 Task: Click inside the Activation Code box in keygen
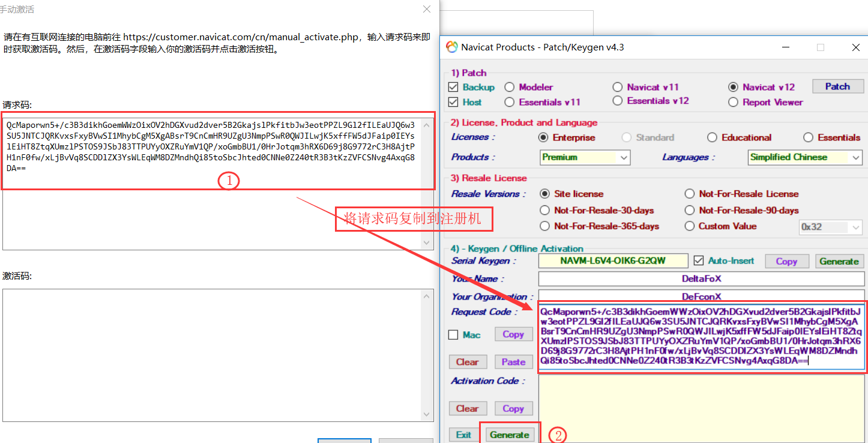coord(701,409)
